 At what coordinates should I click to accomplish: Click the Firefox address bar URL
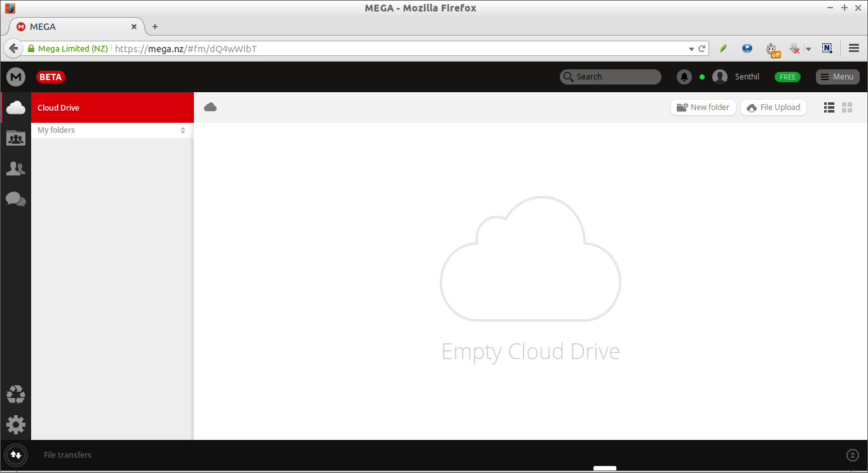pyautogui.click(x=186, y=48)
